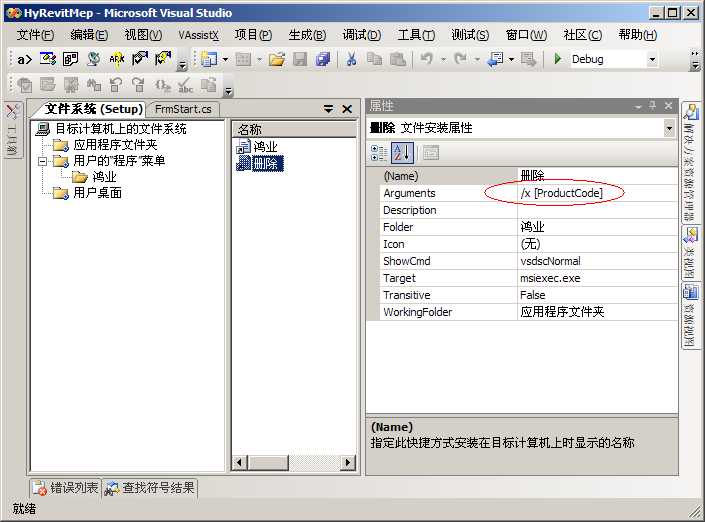The image size is (705, 522).
Task: Open the 调试(D) menu
Action: click(x=361, y=35)
